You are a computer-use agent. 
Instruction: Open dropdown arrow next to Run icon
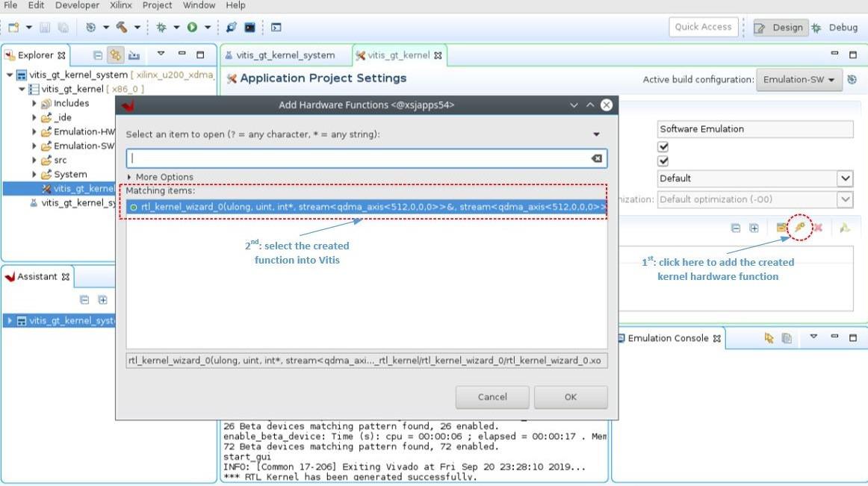click(x=208, y=27)
